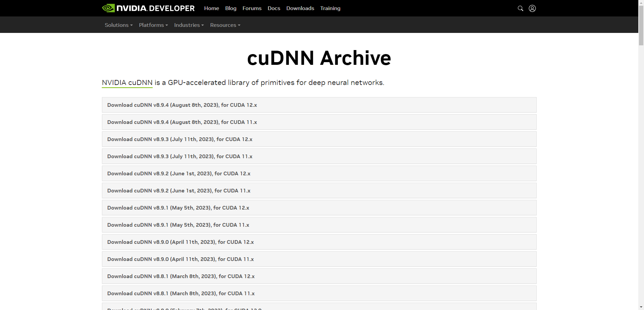Expand cuDNN v8.8.1 for CUDA 12.x
This screenshot has width=644, height=310.
(x=181, y=276)
